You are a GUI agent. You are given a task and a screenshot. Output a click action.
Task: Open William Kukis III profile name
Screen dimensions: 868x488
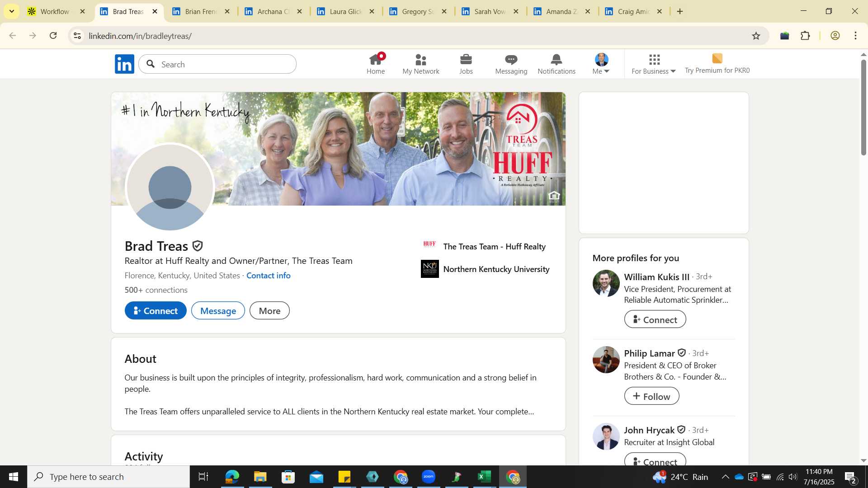[x=657, y=277]
